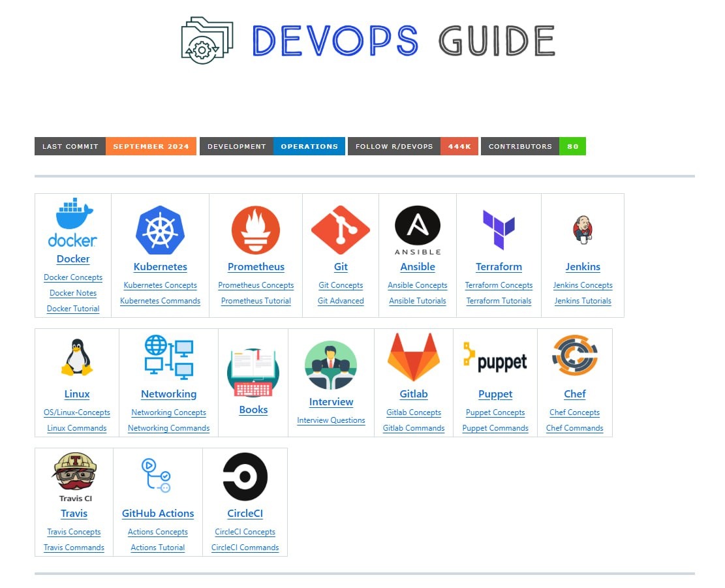Open the Kubernetes heading link

click(160, 267)
